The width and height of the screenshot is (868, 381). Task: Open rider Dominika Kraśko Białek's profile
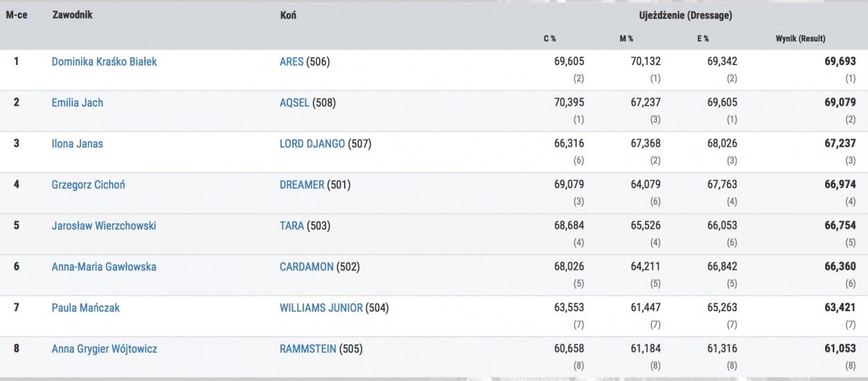104,62
